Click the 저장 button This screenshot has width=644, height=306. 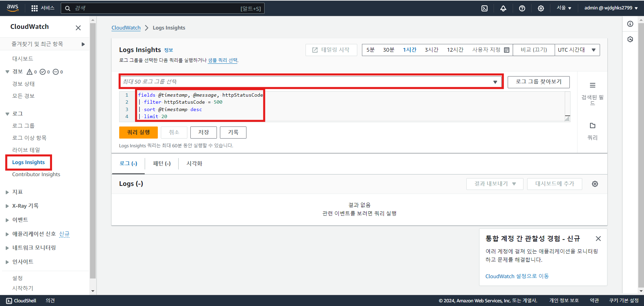click(203, 133)
